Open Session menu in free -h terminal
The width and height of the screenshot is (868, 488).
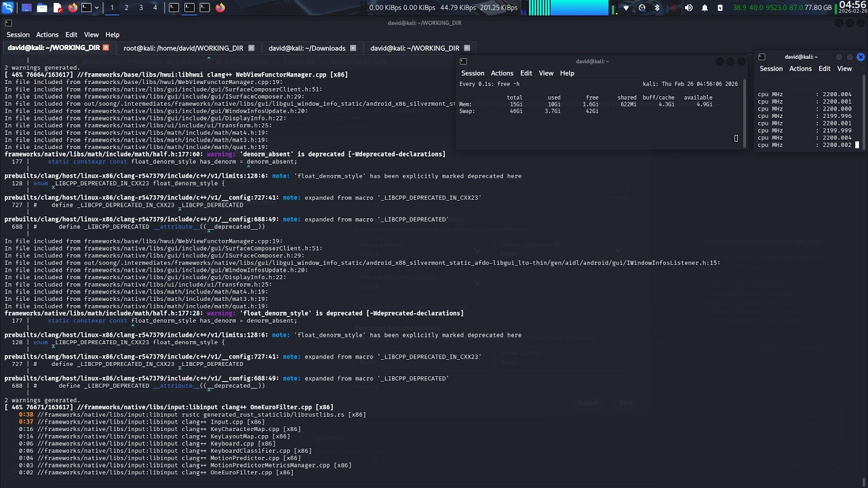click(x=473, y=73)
